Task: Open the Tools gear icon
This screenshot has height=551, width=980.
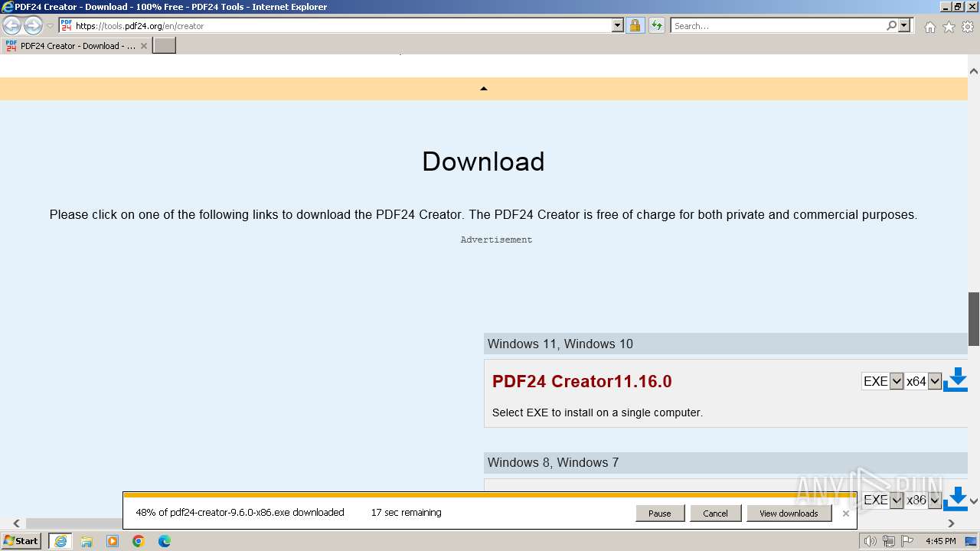Action: coord(968,27)
